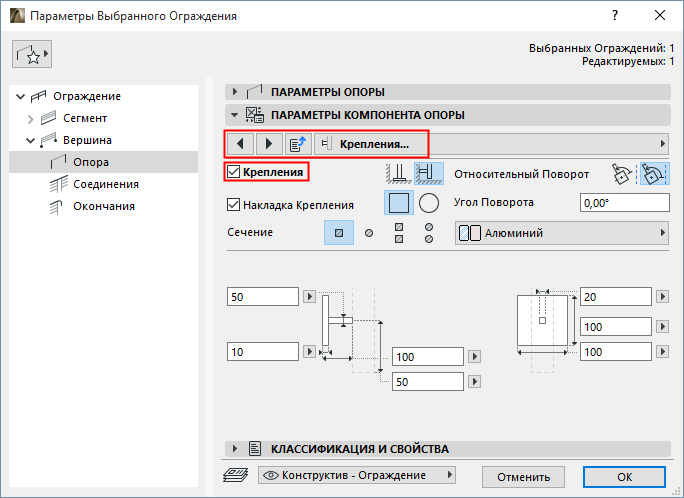Toggle the Накладка Крепления checkbox
The image size is (684, 498).
pos(233,205)
